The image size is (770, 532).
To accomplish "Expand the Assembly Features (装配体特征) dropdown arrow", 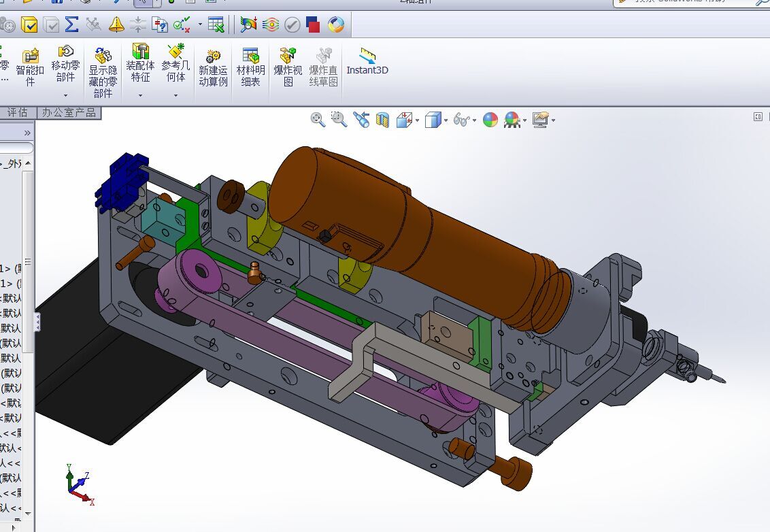I will (x=140, y=95).
